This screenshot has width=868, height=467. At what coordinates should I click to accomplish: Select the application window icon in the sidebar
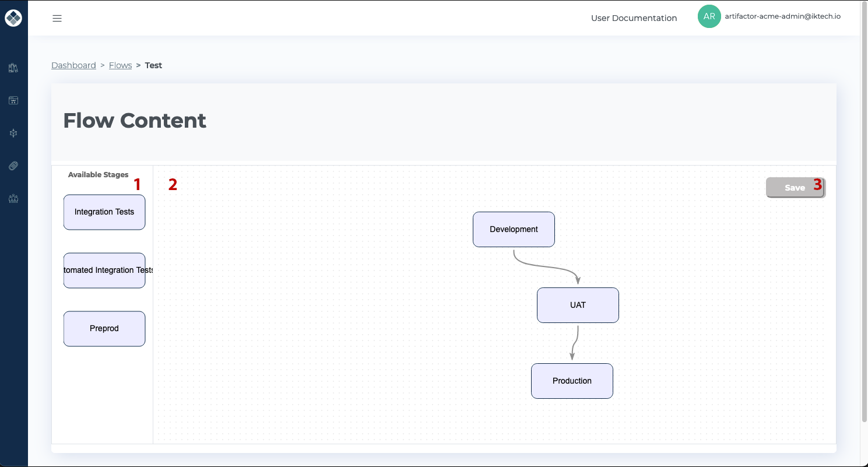tap(13, 100)
